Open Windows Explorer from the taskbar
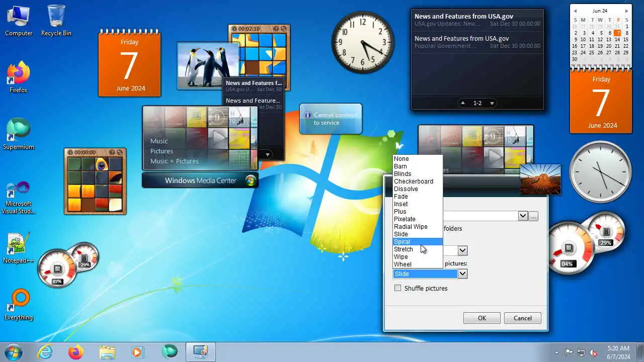This screenshot has height=362, width=644. (x=107, y=352)
